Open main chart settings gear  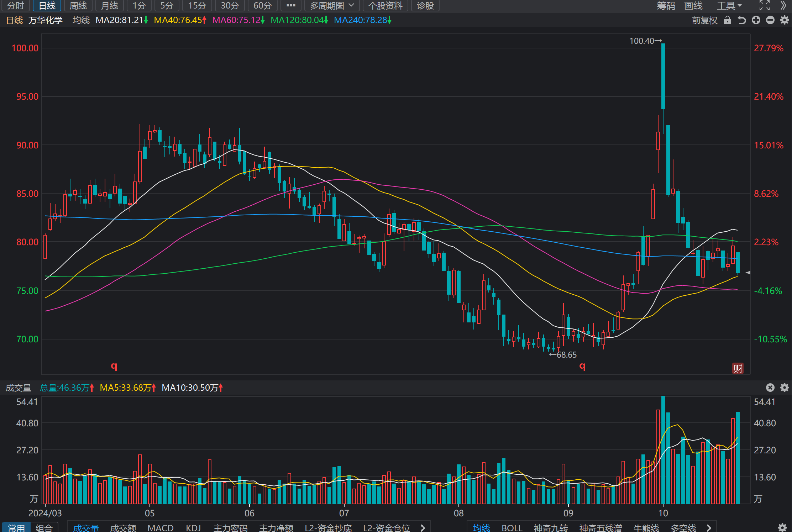pos(785,20)
